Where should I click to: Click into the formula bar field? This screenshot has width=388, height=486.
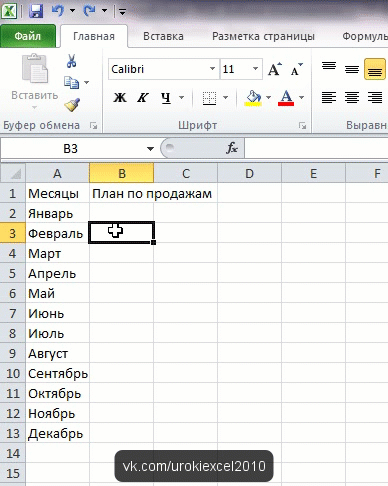[316, 148]
